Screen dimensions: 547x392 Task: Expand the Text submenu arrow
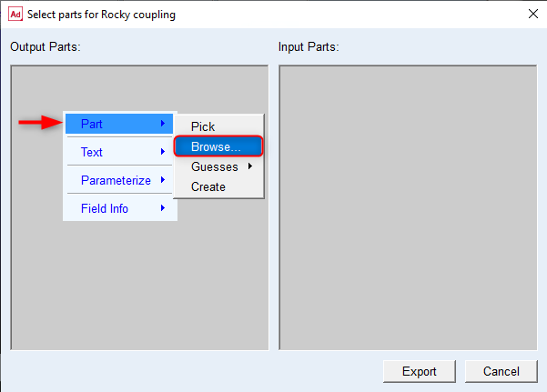[x=163, y=152]
